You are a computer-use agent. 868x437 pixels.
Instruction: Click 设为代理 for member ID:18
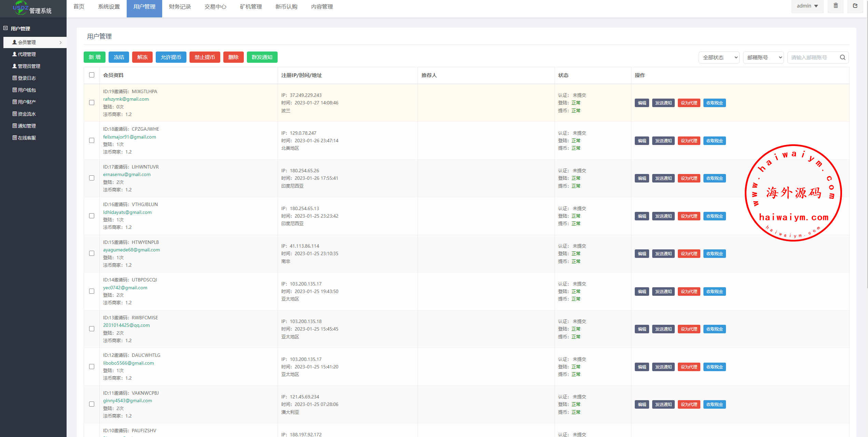[689, 141]
